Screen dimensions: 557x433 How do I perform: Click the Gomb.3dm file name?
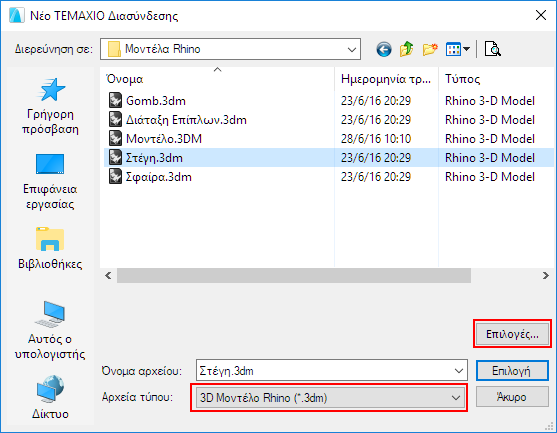coord(156,101)
